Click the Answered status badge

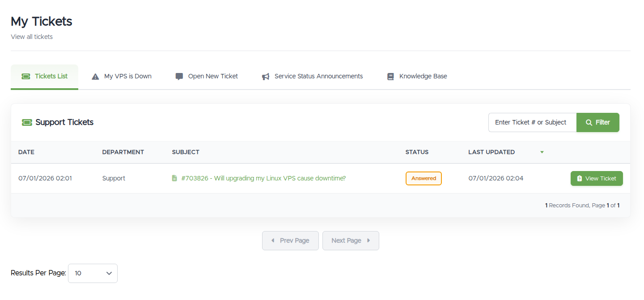(424, 178)
